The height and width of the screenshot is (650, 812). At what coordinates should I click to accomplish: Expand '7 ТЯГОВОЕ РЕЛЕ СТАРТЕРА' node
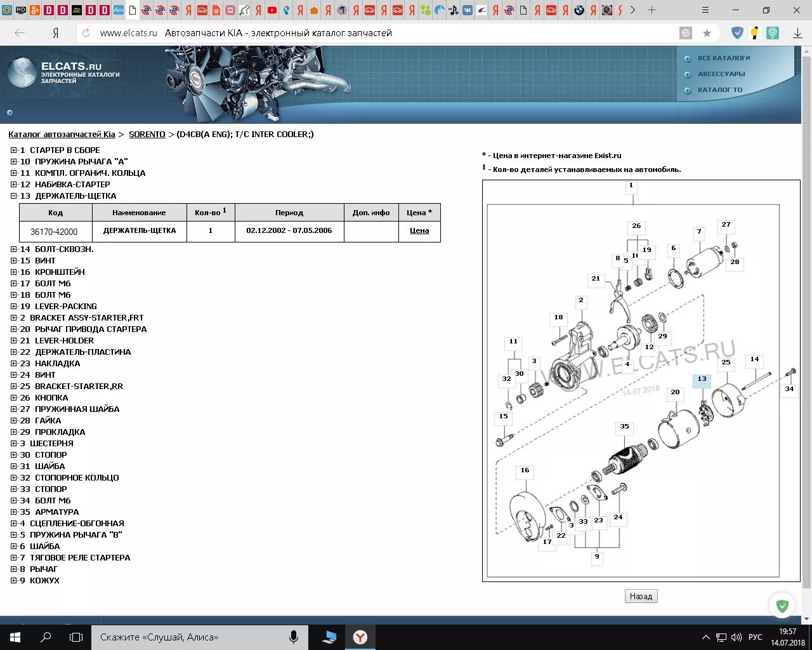[14, 558]
